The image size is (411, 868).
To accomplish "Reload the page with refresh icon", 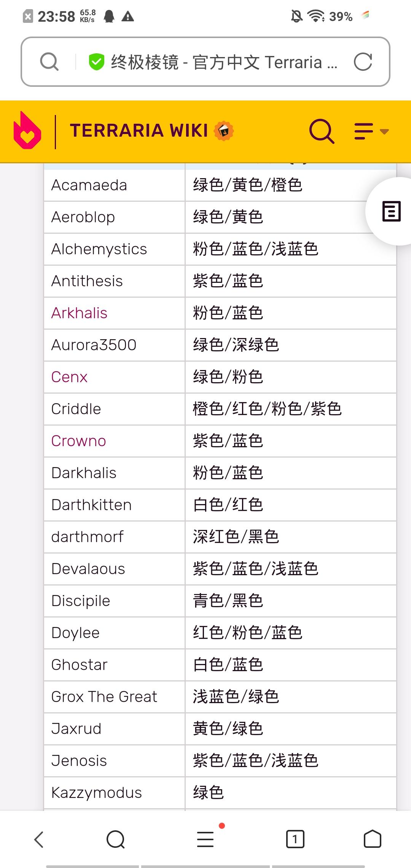I will [x=363, y=62].
